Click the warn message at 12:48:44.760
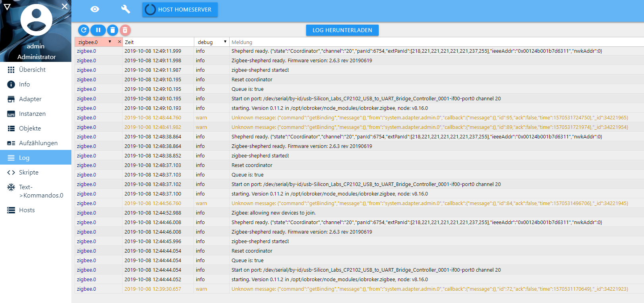 [x=430, y=118]
